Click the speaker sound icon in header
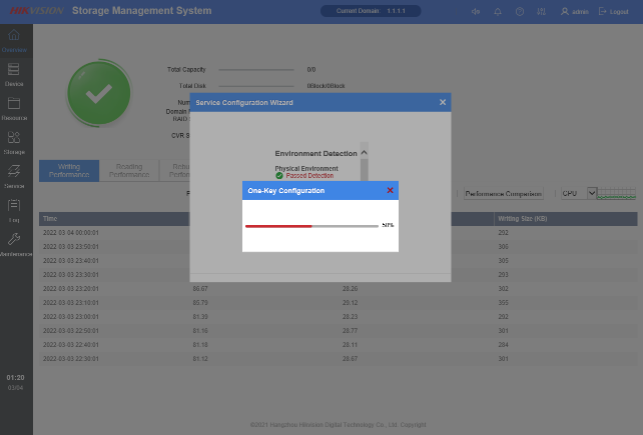The width and height of the screenshot is (643, 435). (x=476, y=11)
